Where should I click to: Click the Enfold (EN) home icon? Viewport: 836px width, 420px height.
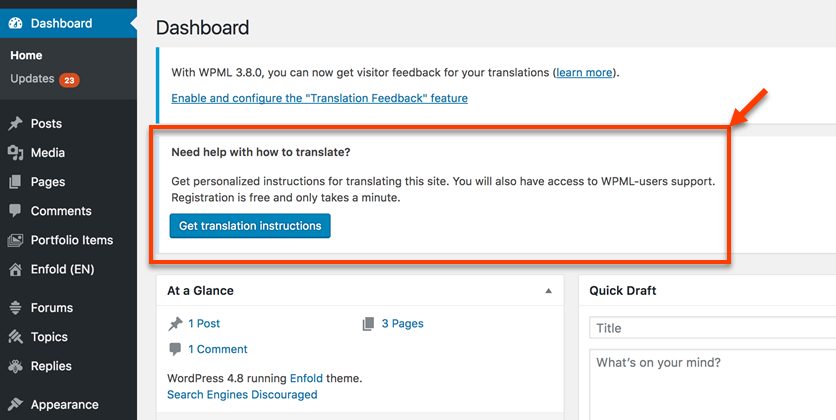tap(15, 270)
